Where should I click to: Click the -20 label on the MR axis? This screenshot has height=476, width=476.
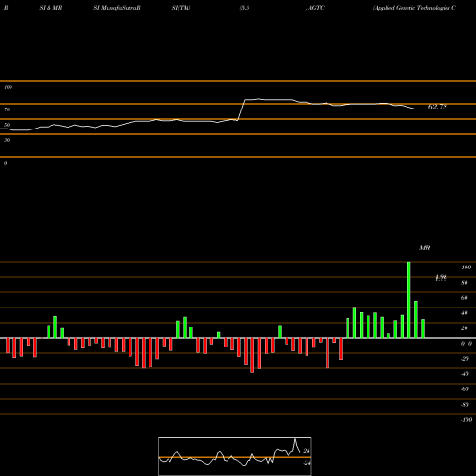[465, 359]
